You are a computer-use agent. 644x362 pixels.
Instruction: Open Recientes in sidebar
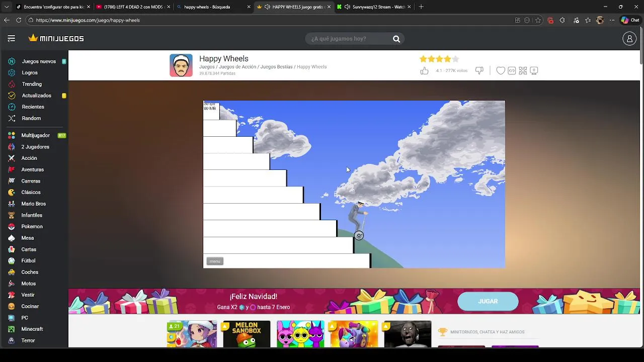coord(33,107)
